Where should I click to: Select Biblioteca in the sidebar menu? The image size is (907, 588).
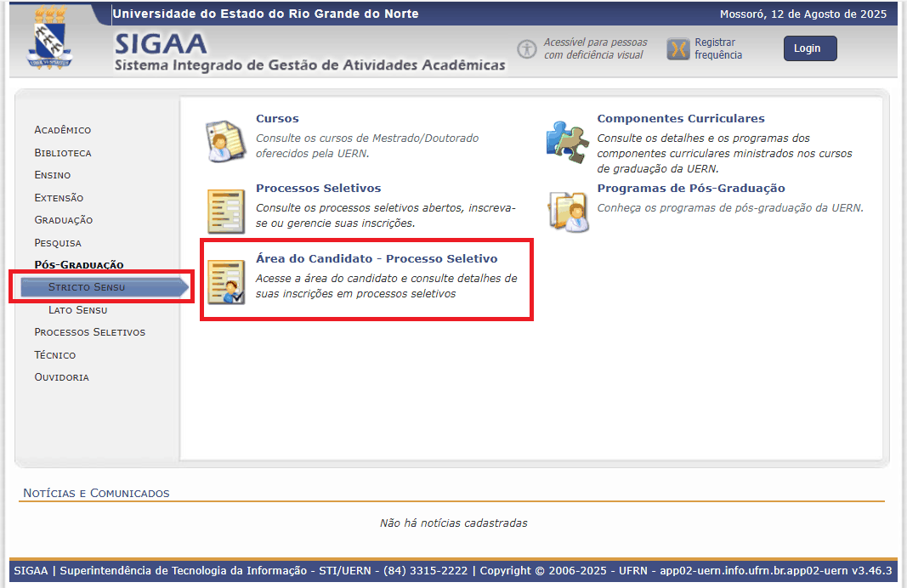tap(63, 153)
